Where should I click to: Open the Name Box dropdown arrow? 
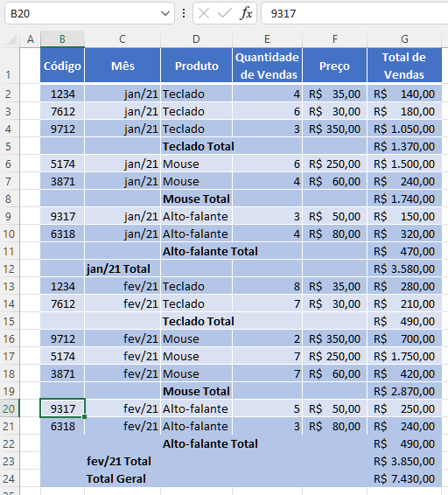(165, 13)
